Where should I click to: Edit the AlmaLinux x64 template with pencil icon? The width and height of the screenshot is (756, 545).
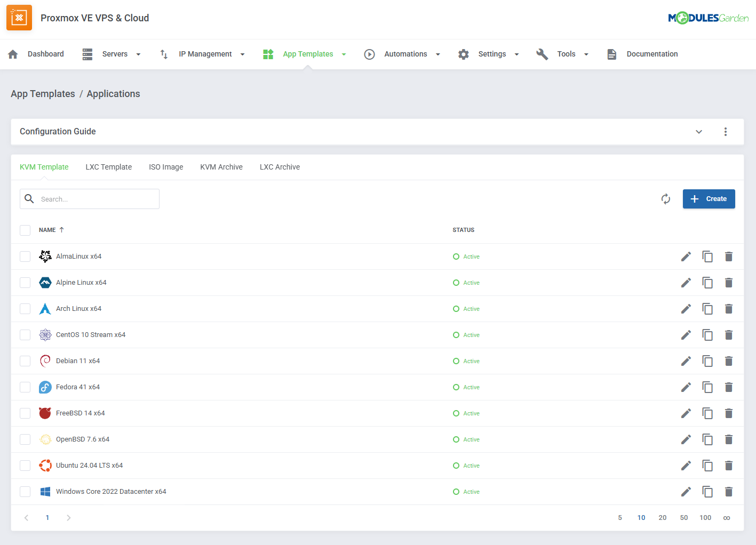[686, 257]
